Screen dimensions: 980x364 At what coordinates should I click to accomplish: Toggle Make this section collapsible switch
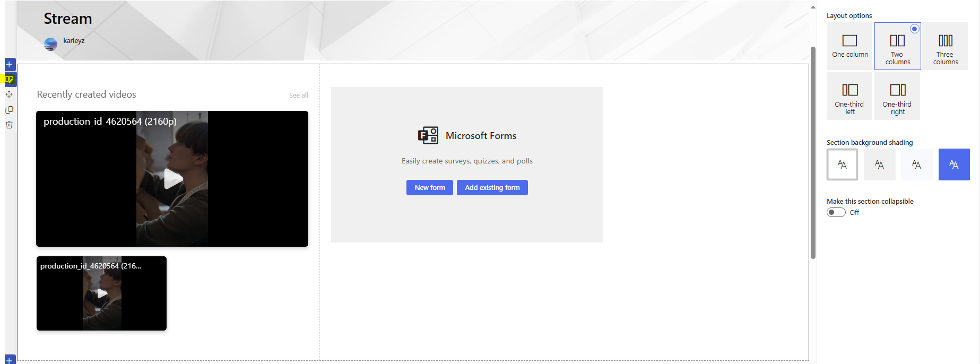click(836, 212)
